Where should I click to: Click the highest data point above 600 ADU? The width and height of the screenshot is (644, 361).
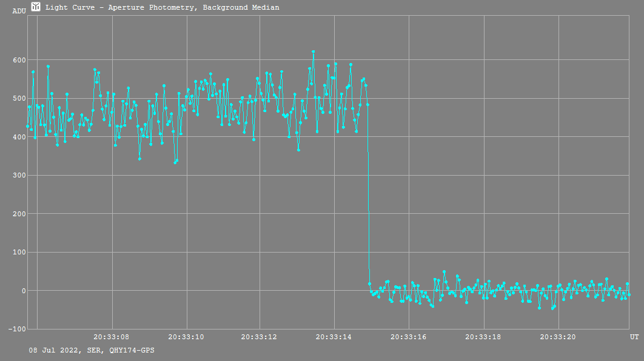click(313, 52)
